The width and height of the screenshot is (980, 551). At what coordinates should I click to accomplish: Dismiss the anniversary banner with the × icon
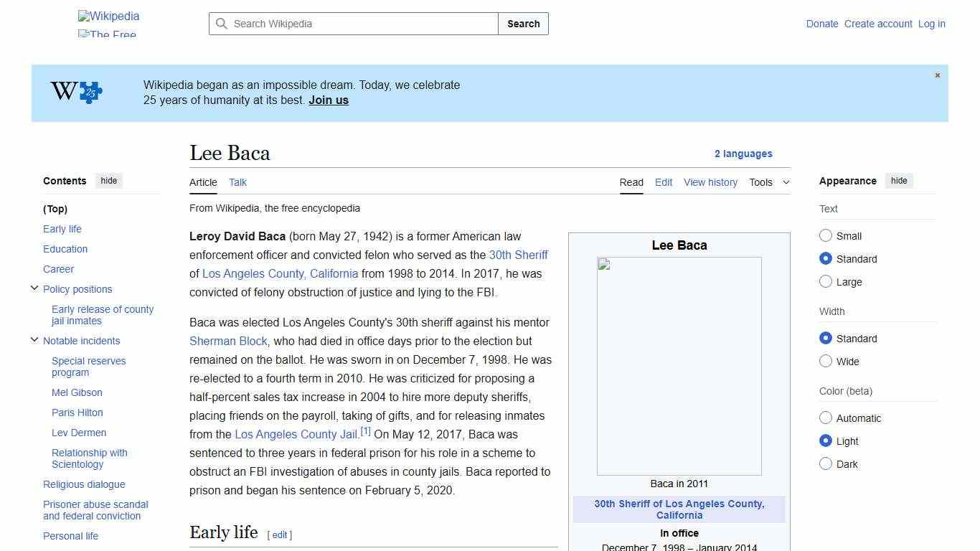coord(937,75)
